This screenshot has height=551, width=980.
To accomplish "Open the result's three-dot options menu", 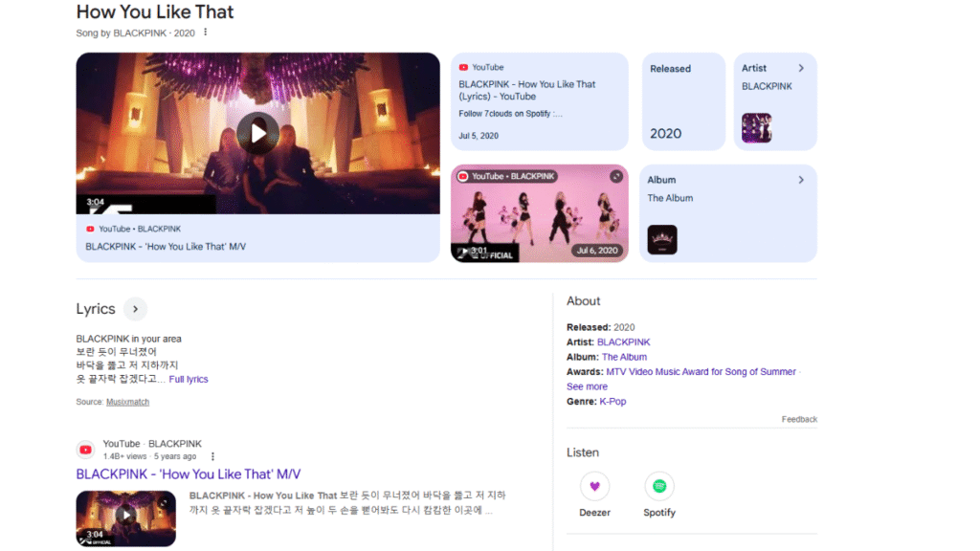I will tap(212, 456).
